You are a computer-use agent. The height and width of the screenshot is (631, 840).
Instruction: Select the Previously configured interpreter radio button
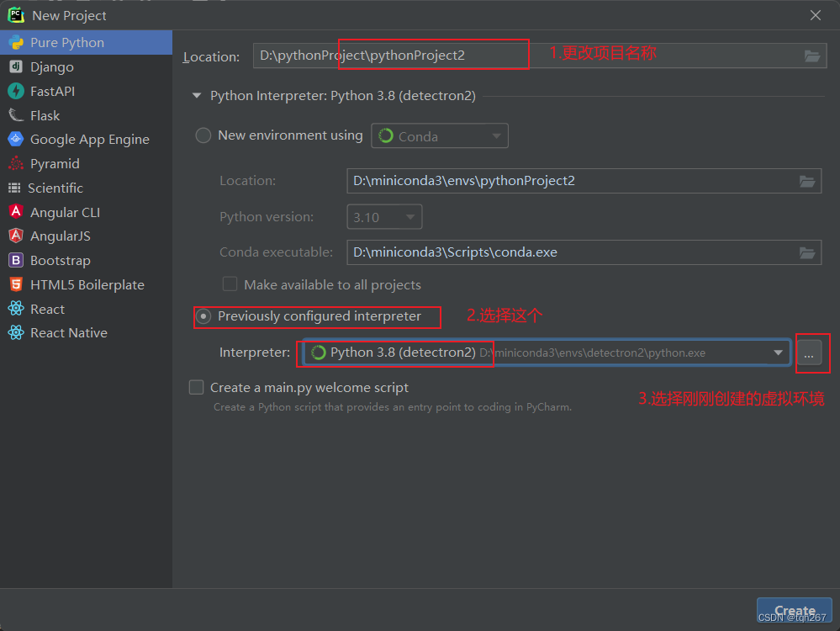[203, 317]
